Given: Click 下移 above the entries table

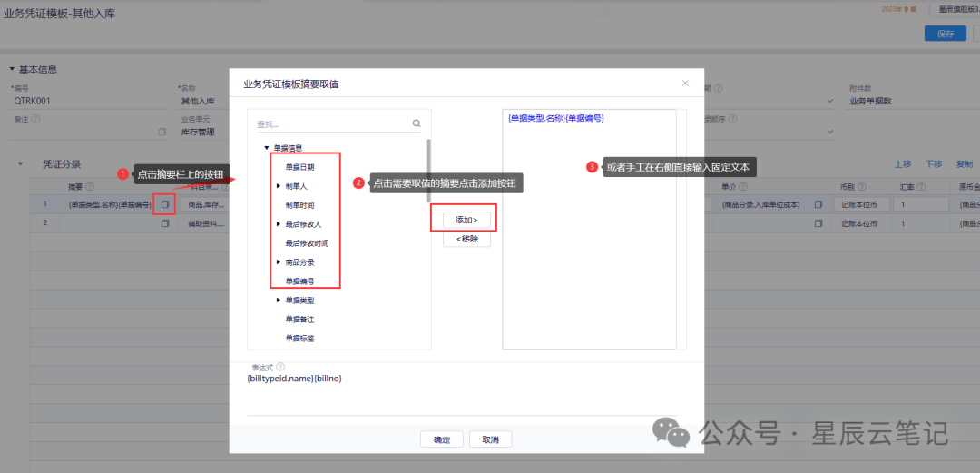Looking at the screenshot, I should [934, 164].
